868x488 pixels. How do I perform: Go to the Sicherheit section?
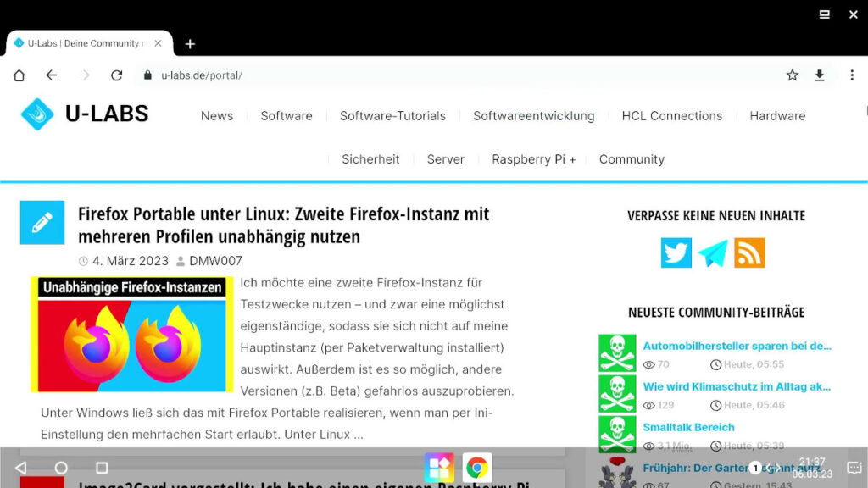tap(370, 159)
